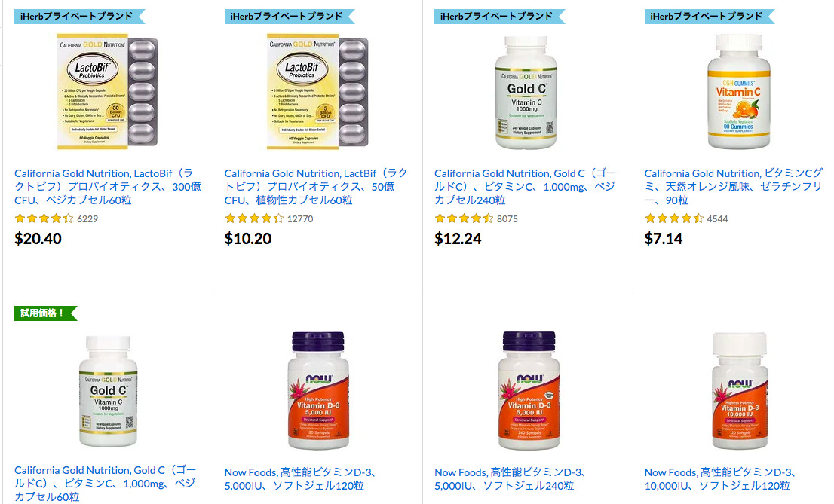The width and height of the screenshot is (834, 504).
Task: View the 6229 reviews star rating
Action: pyautogui.click(x=44, y=218)
